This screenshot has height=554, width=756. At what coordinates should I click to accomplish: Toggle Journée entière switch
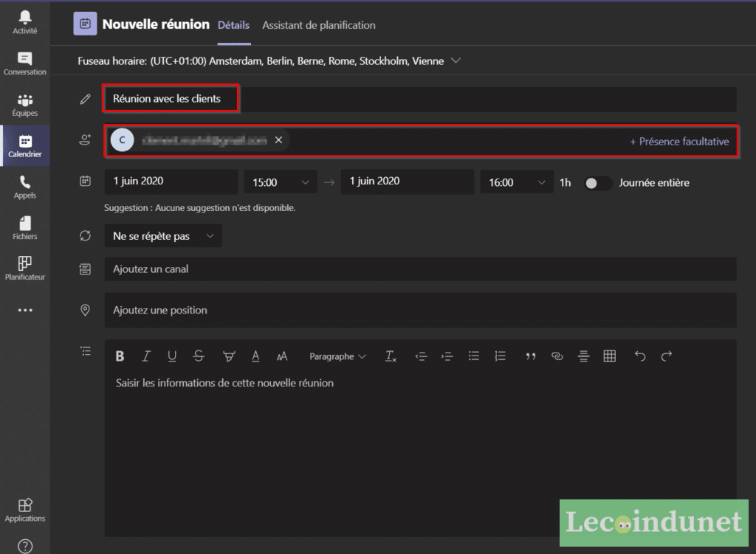[598, 183]
